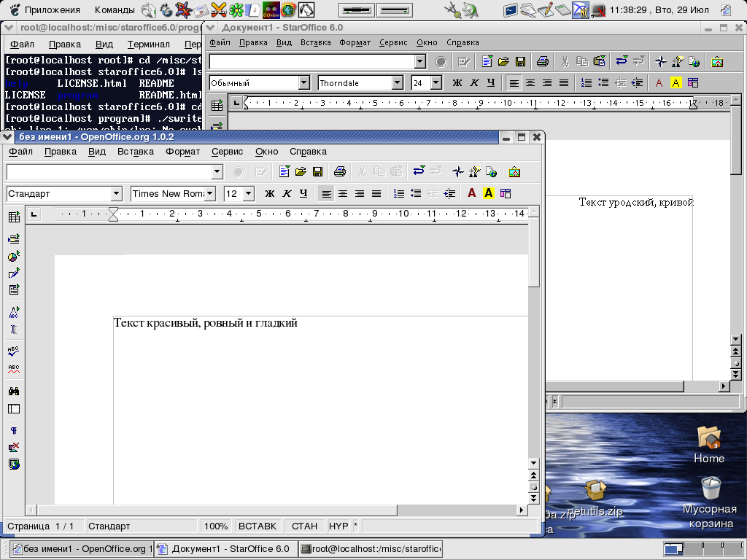747x560 pixels.
Task: Click Undo arrow icon in OpenOffice toolbar
Action: coord(419,171)
